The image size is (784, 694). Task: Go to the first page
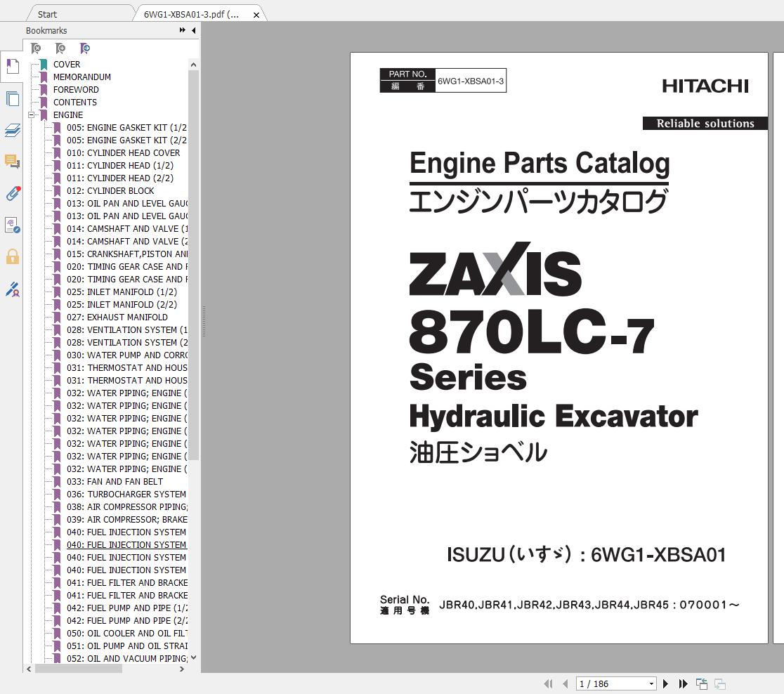point(549,683)
